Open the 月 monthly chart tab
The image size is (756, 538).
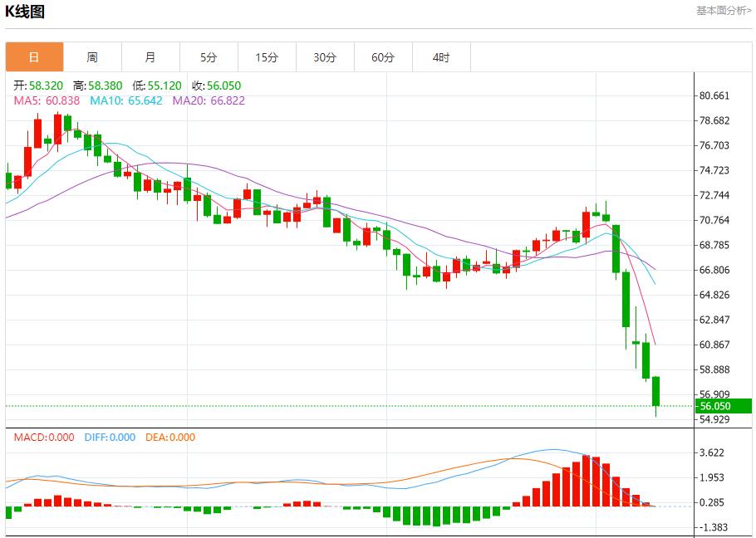[150, 57]
